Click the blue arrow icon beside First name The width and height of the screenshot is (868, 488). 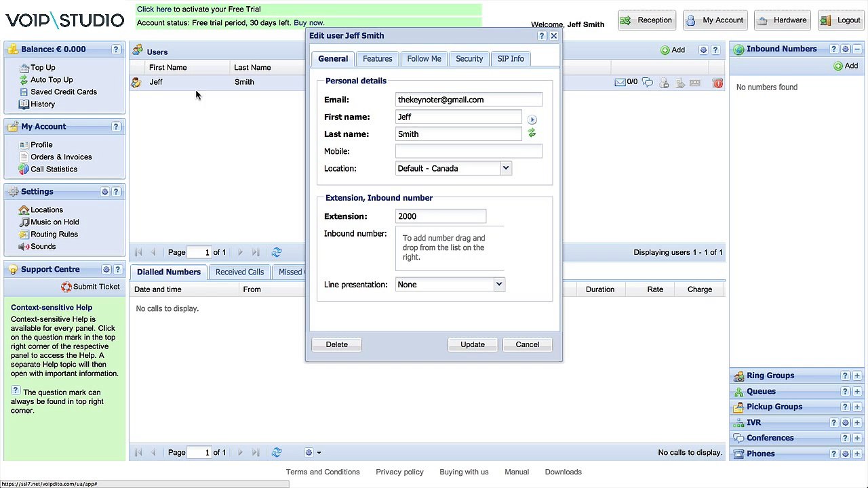click(532, 119)
